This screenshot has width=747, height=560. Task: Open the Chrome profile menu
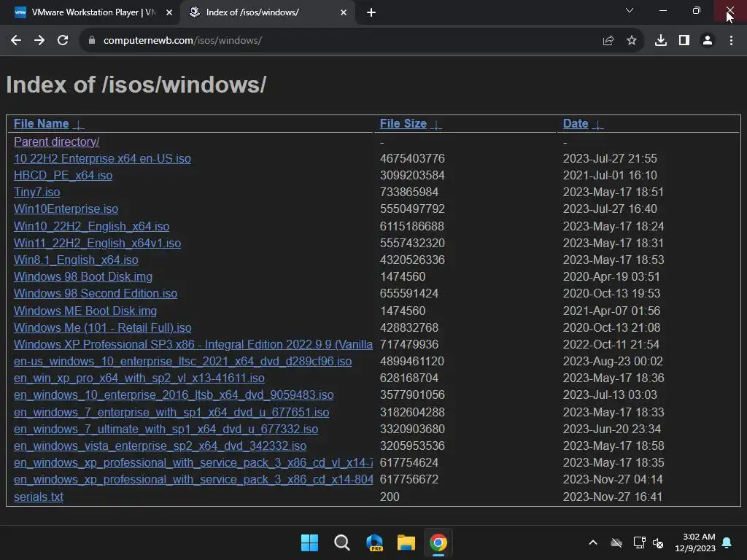pos(708,41)
